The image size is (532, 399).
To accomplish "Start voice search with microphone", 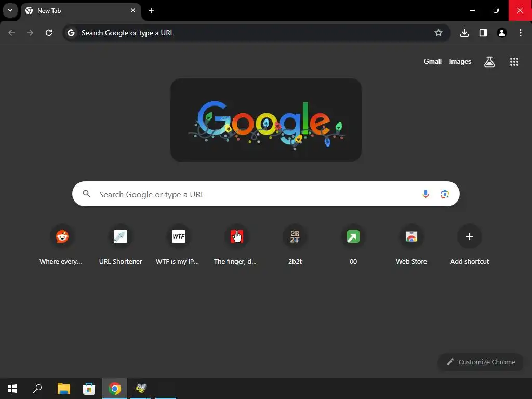I will [x=425, y=194].
